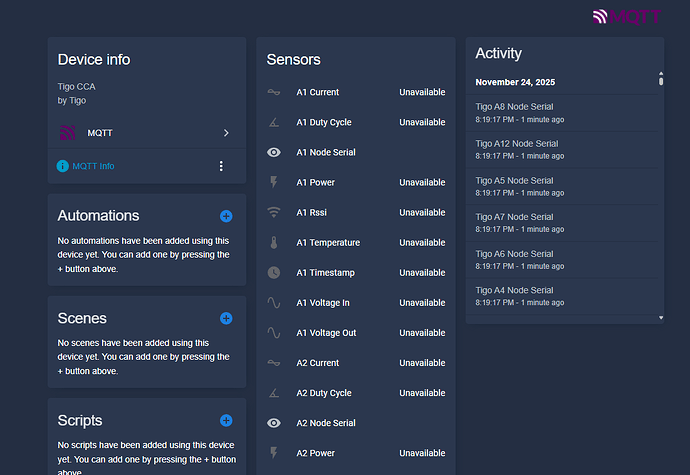Click the A1 Rssi wifi icon
This screenshot has height=475, width=690.
(x=274, y=212)
